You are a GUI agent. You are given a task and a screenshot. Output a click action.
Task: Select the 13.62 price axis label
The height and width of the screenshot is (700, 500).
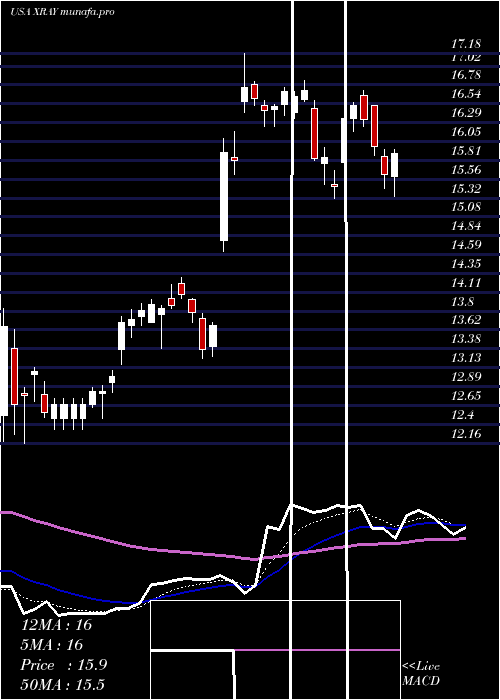click(466, 320)
